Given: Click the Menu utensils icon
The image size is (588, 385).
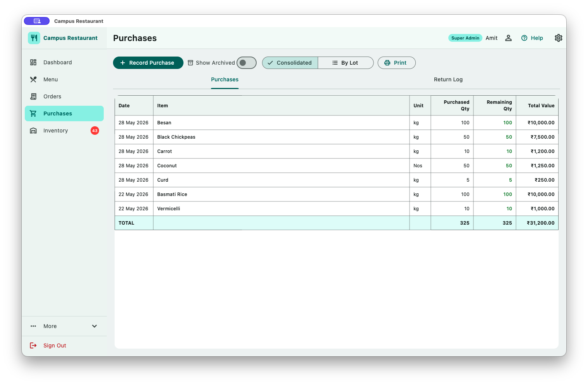Looking at the screenshot, I should (x=33, y=79).
